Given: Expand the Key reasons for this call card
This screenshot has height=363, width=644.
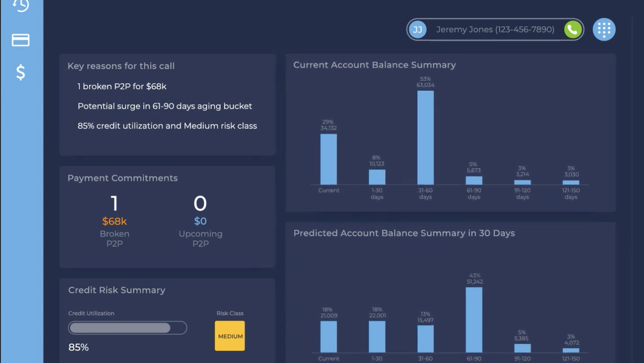Looking at the screenshot, I should (121, 66).
